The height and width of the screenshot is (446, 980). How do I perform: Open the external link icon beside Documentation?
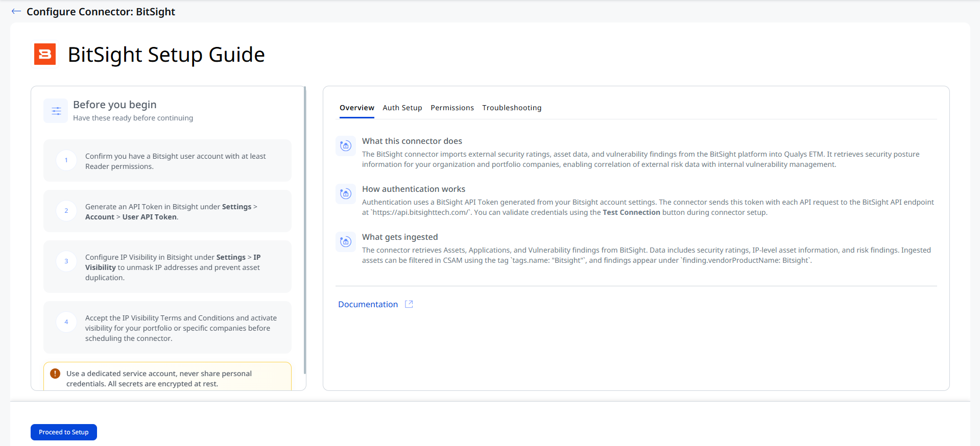[x=409, y=304]
